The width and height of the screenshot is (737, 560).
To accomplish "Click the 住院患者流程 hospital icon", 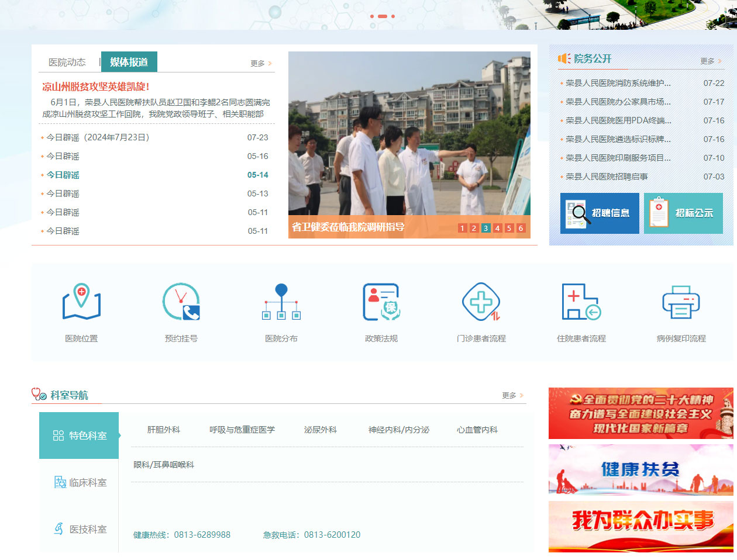I will point(581,302).
